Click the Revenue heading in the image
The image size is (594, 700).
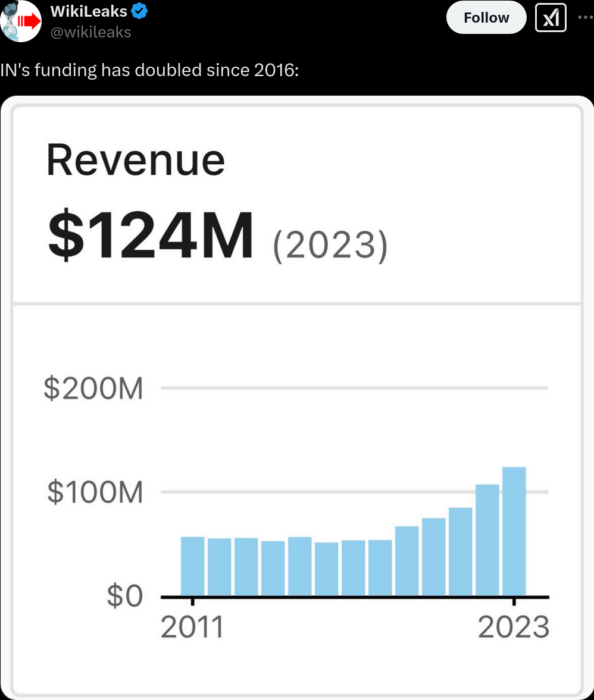[x=136, y=160]
